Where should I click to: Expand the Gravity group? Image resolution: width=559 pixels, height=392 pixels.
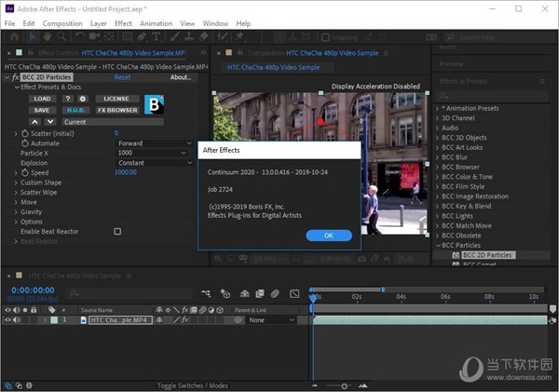pyautogui.click(x=16, y=212)
